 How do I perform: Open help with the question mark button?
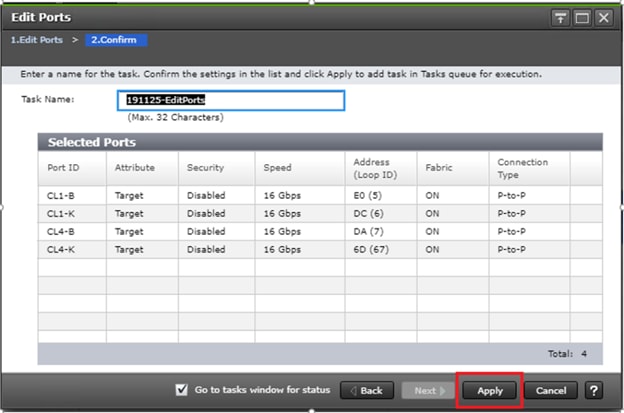tap(594, 390)
